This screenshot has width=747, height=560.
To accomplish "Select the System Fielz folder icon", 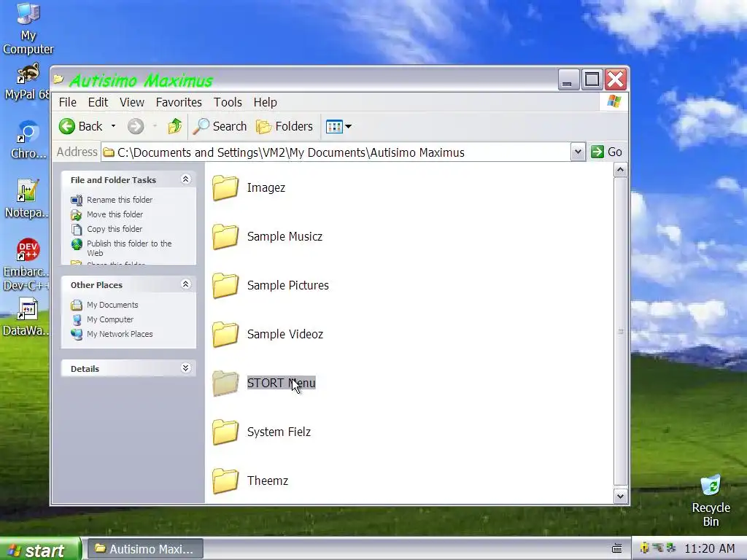I will click(225, 432).
